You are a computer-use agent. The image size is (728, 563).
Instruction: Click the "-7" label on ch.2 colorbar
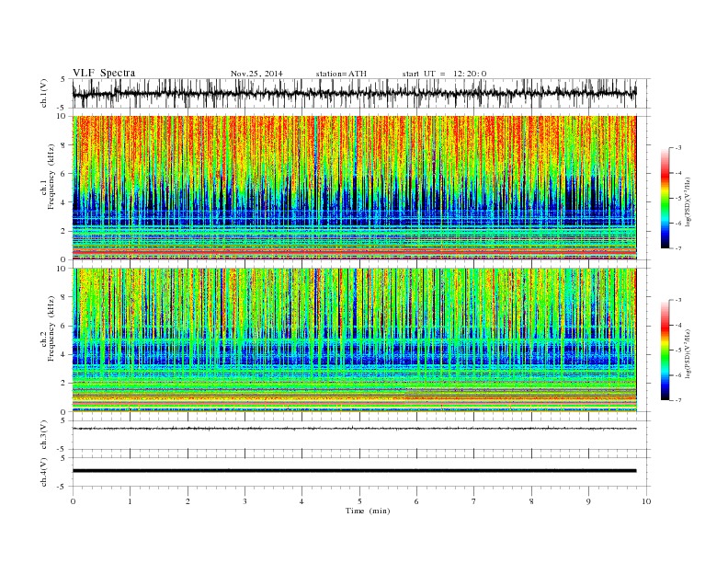(677, 400)
